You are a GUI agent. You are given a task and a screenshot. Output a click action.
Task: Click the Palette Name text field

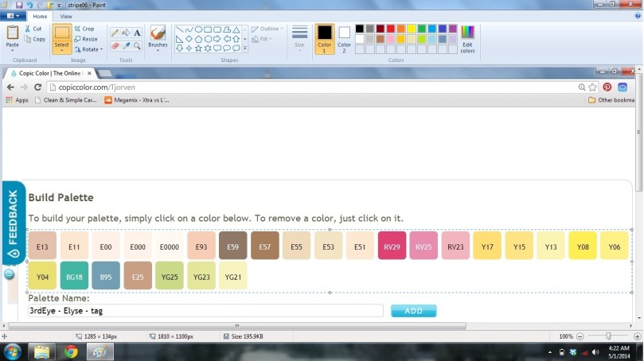pos(205,311)
